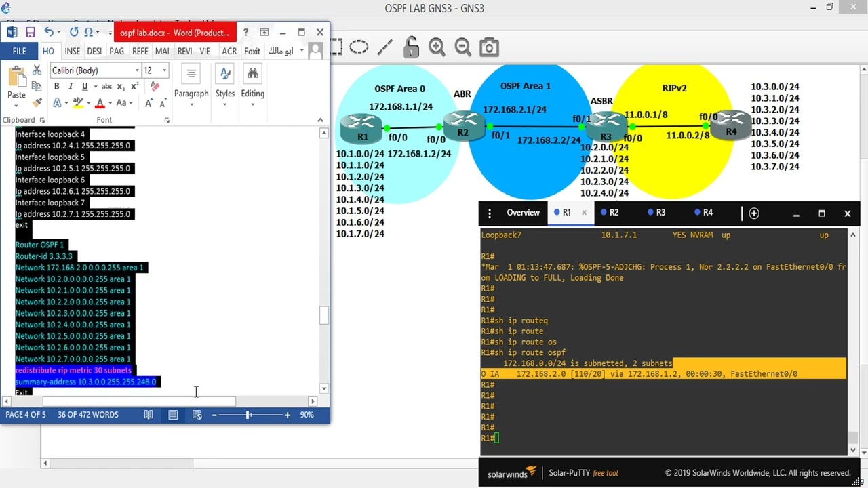
Task: Close the R1 terminal tab
Action: coord(584,213)
